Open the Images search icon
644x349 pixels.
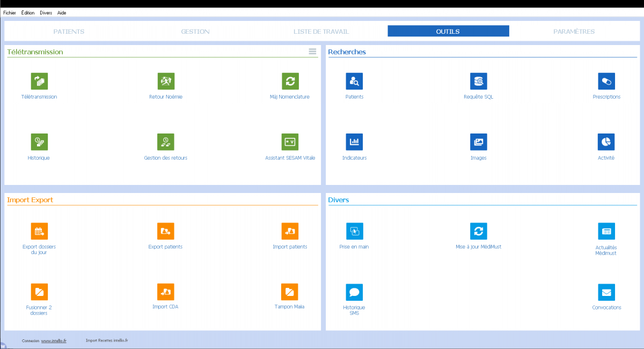tap(478, 142)
